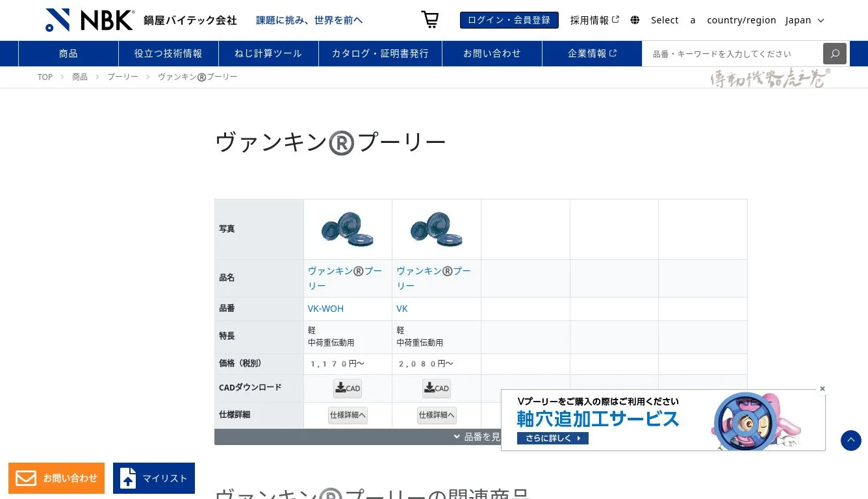Click the NBK company logo
The width and height of the screenshot is (868, 499).
click(x=90, y=20)
